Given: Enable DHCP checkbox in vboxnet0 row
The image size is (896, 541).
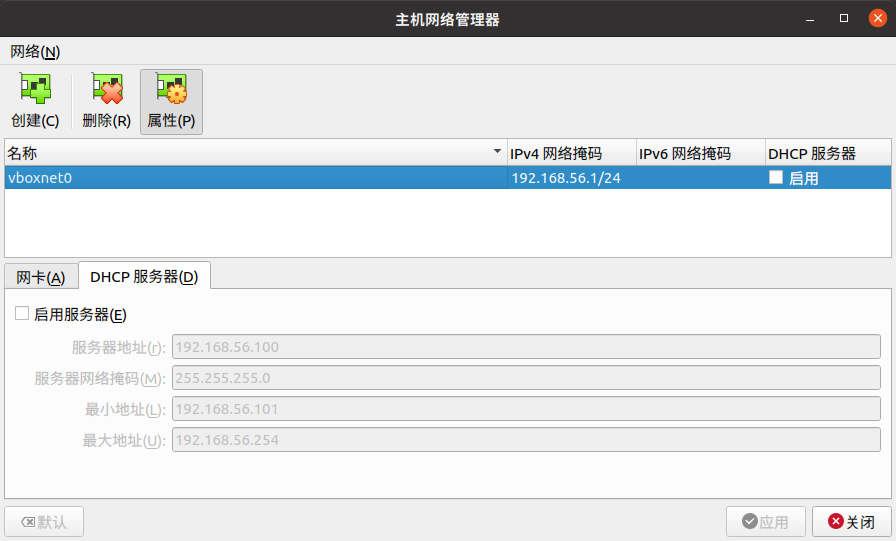Looking at the screenshot, I should (x=776, y=178).
